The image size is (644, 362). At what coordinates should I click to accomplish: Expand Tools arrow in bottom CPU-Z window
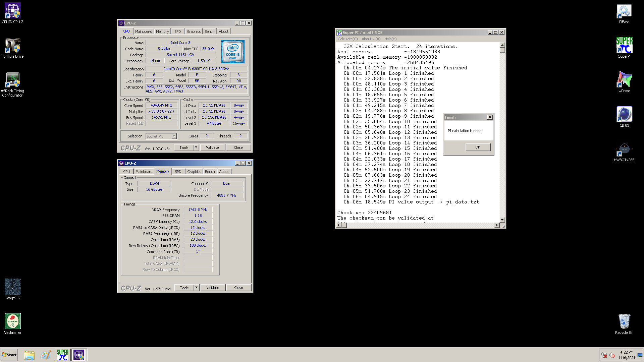tap(197, 288)
